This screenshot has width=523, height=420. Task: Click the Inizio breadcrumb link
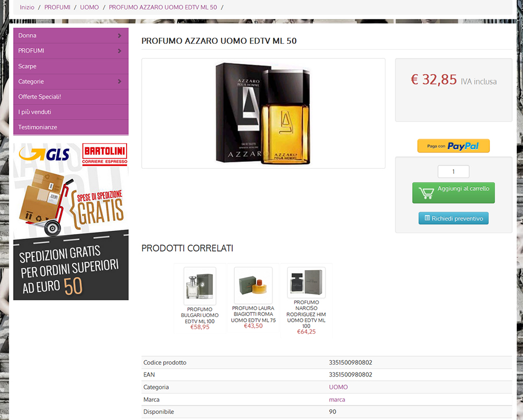click(x=27, y=7)
